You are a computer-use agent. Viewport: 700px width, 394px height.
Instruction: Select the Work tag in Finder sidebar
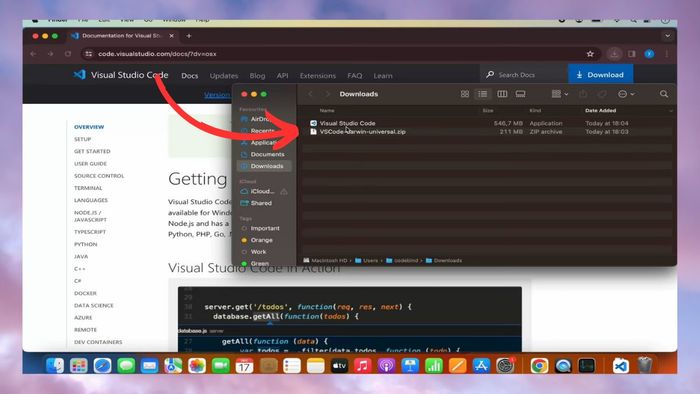tap(258, 252)
